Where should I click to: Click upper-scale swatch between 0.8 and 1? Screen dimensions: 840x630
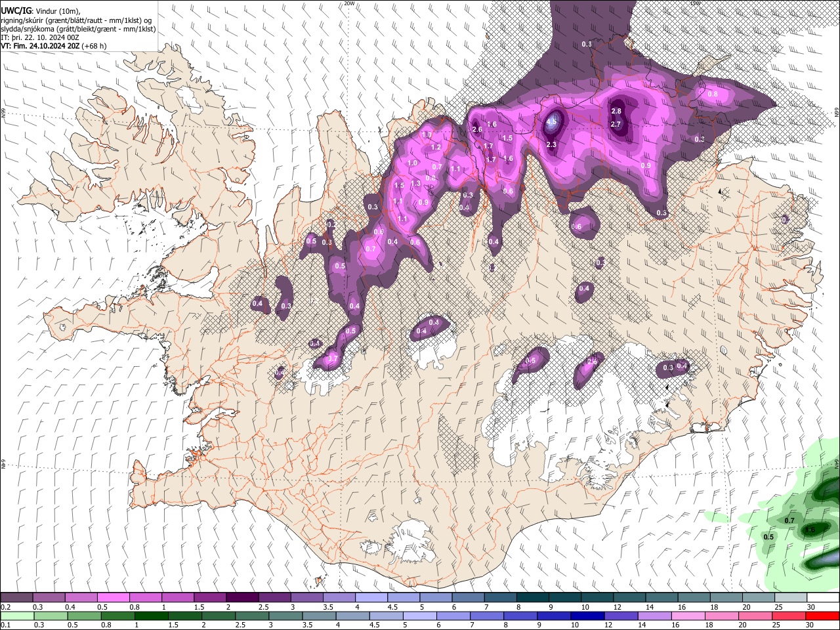[145, 597]
